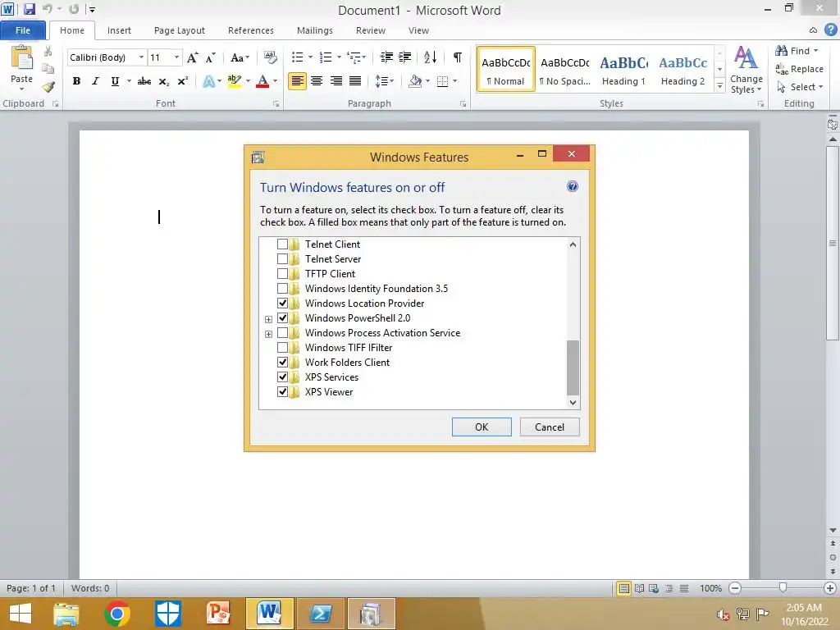Uncheck Work Folders Client
Image resolution: width=840 pixels, height=630 pixels.
282,363
